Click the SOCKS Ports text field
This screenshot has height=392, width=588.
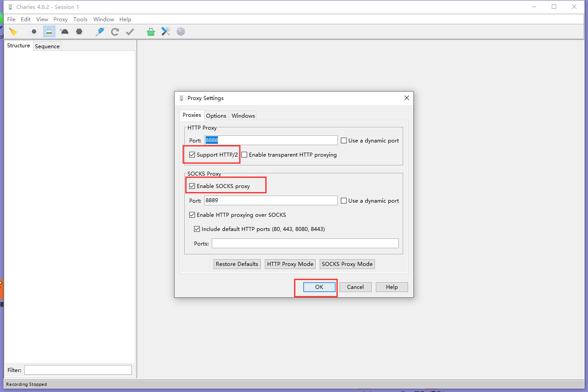tap(305, 243)
